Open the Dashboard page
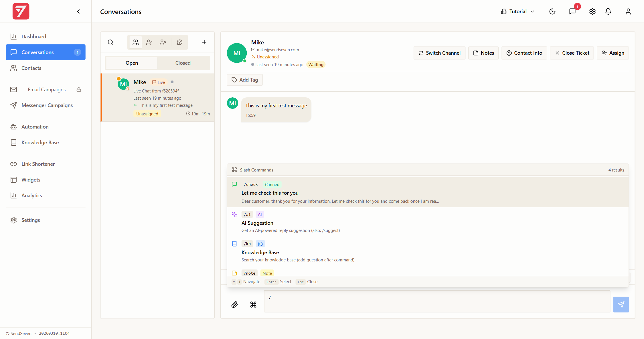The width and height of the screenshot is (644, 339). 46,37
